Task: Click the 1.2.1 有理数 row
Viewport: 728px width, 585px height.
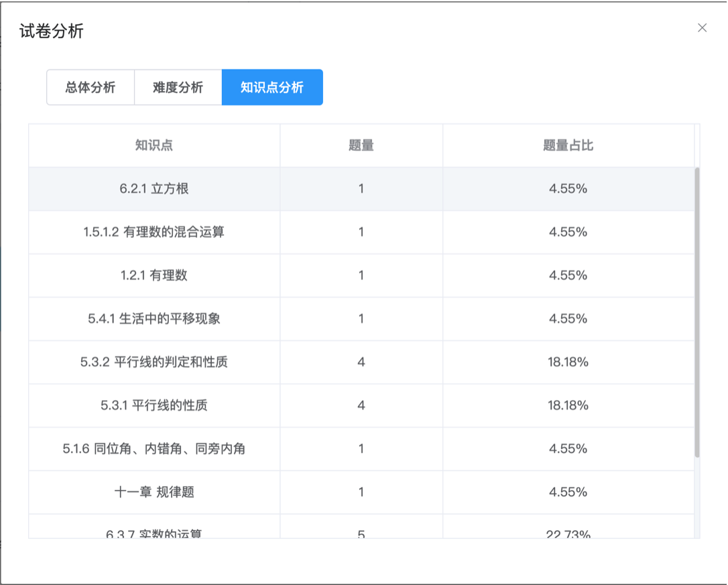Action: tap(361, 275)
